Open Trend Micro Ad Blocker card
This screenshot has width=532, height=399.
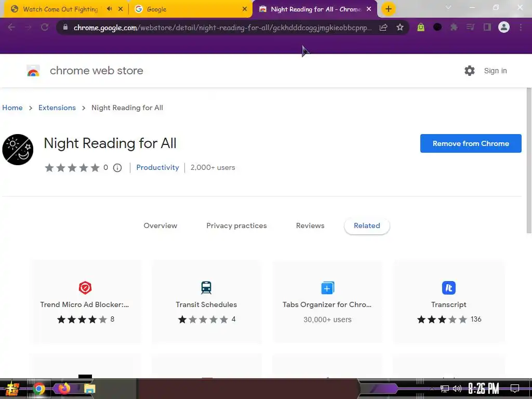coord(85,302)
